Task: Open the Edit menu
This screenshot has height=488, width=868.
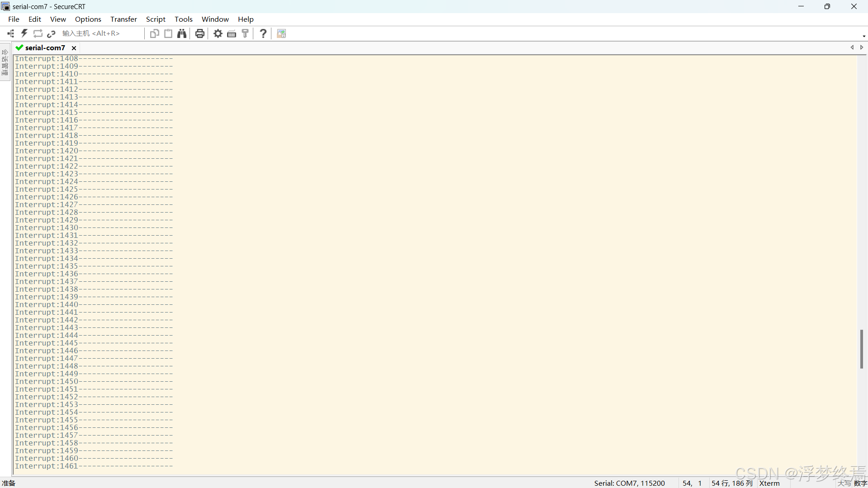Action: point(35,19)
